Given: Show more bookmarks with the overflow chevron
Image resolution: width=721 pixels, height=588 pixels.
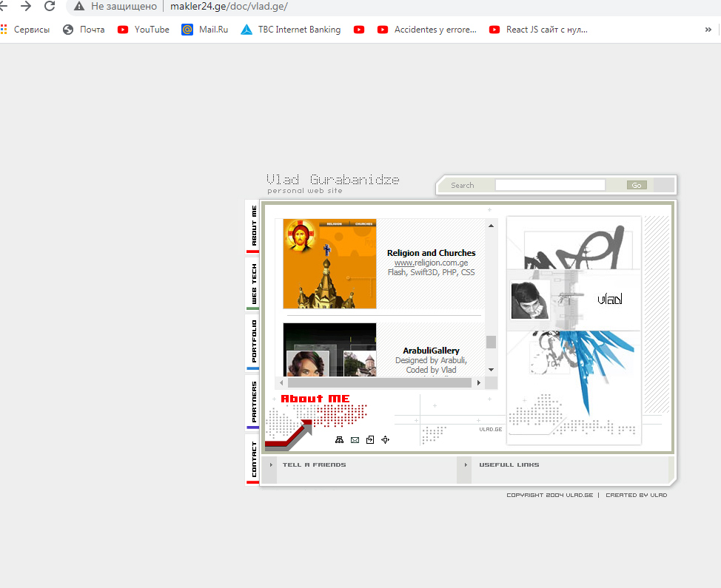Looking at the screenshot, I should pyautogui.click(x=708, y=30).
